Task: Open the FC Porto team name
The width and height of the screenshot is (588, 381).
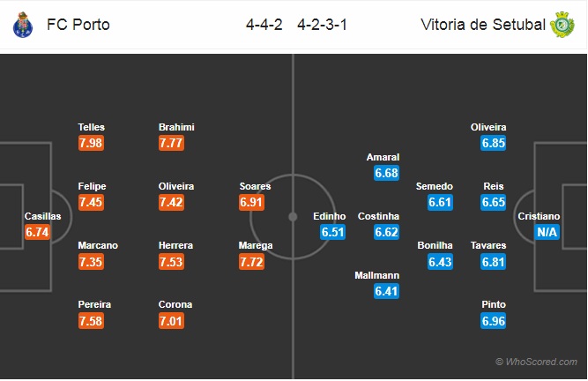Action: point(78,25)
